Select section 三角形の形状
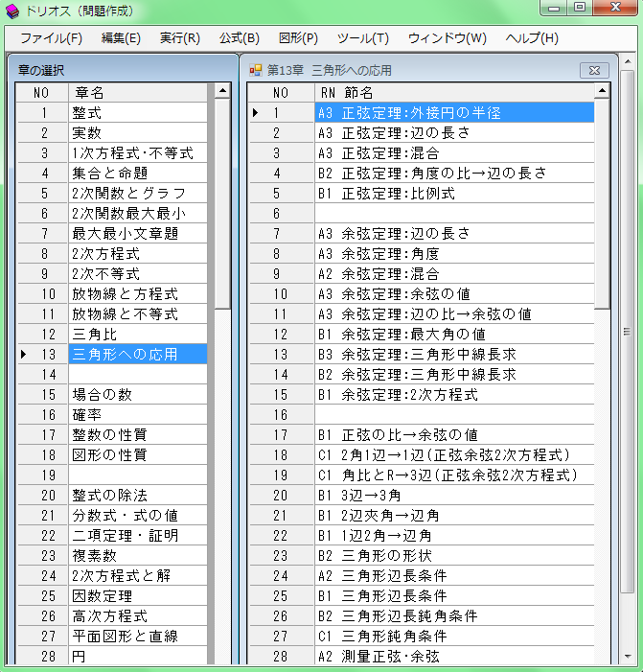Screen dimensions: 643x672 coord(454,556)
